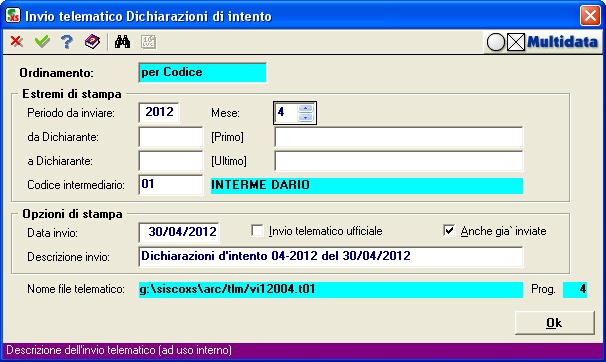Image resolution: width=606 pixels, height=362 pixels.
Task: Click the red X cancel toolbar icon
Action: pos(16,41)
